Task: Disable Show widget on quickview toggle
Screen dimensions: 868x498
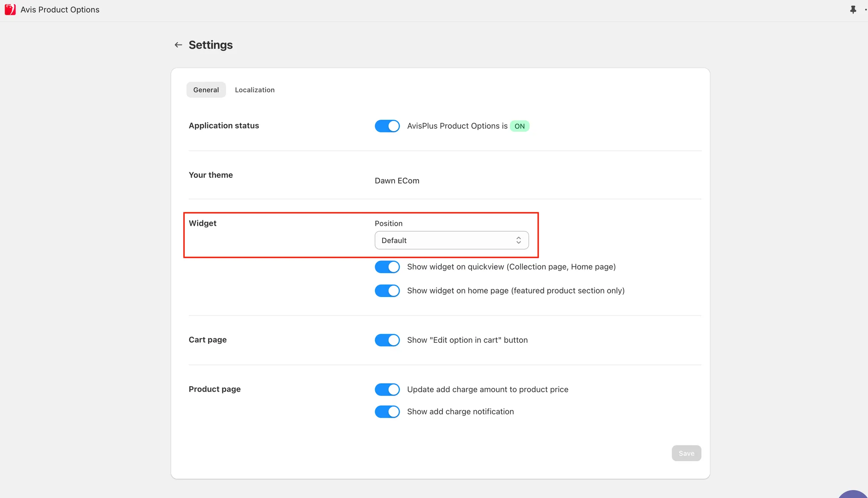Action: coord(387,267)
